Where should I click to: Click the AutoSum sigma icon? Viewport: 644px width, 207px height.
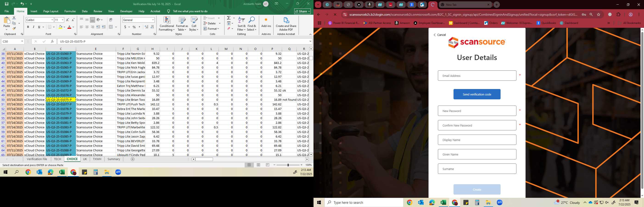click(x=229, y=18)
